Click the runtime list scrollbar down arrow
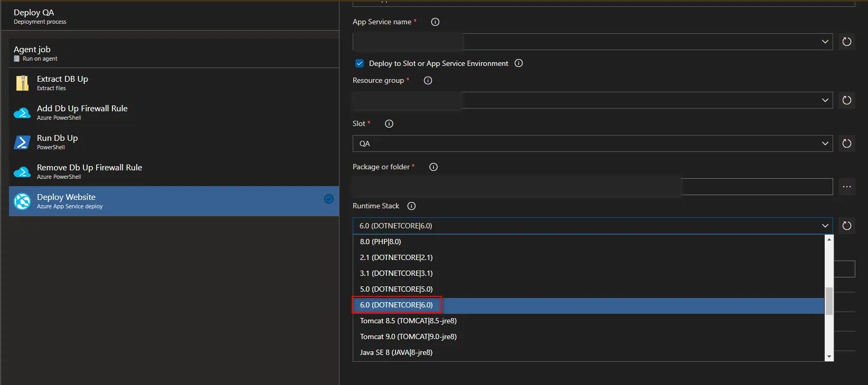The width and height of the screenshot is (868, 385). (829, 357)
